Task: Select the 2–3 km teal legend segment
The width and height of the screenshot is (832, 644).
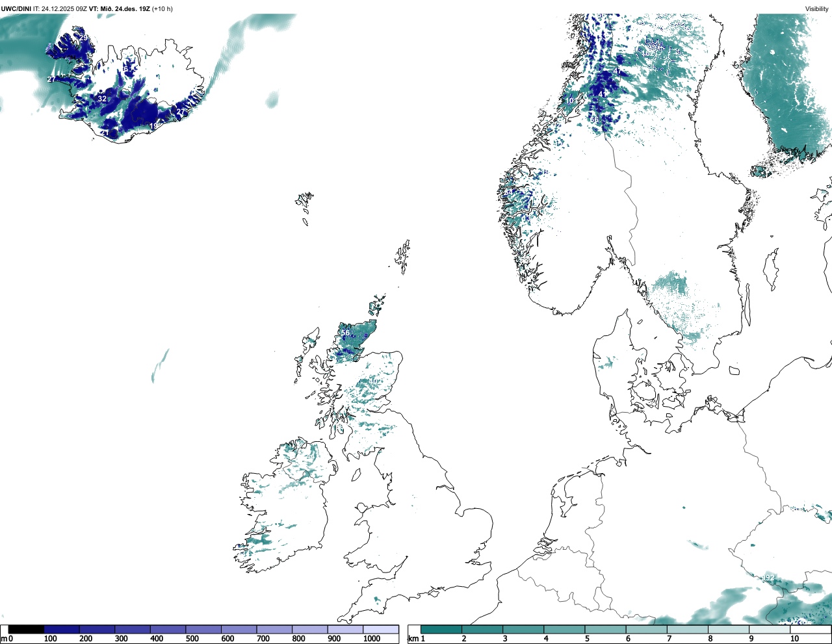Action: pyautogui.click(x=482, y=629)
